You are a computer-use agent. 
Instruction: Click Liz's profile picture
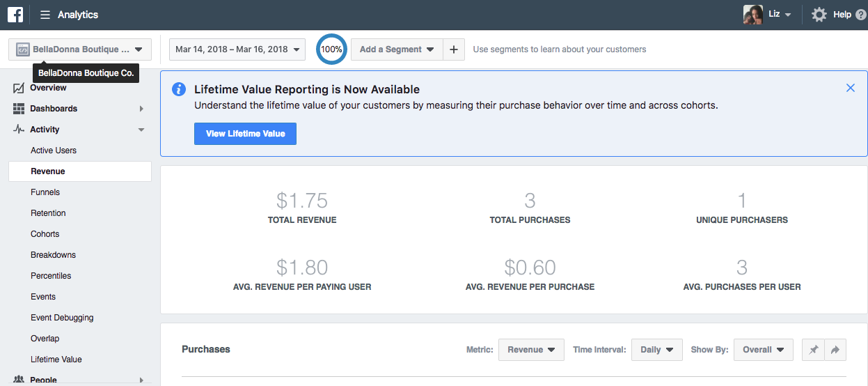pos(753,15)
